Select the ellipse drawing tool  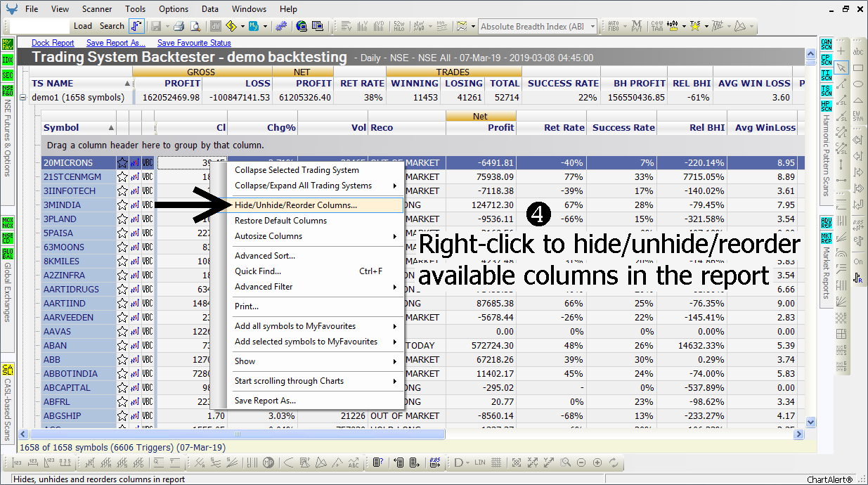click(x=858, y=84)
